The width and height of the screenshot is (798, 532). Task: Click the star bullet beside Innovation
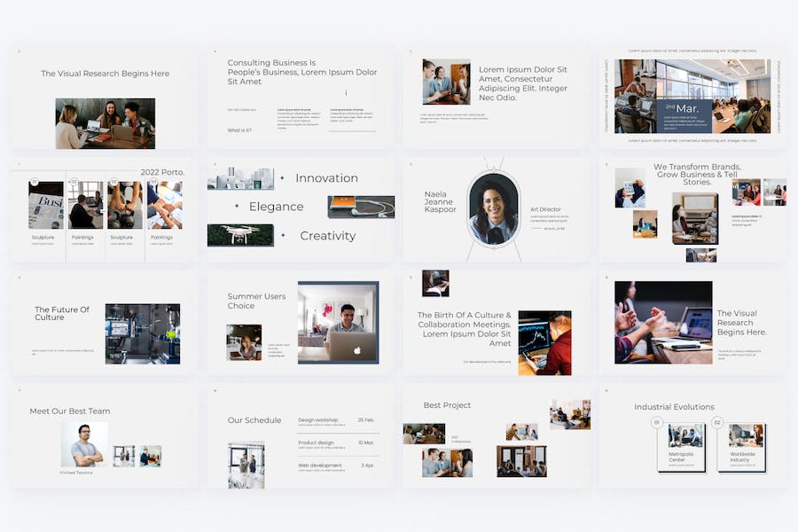[282, 178]
